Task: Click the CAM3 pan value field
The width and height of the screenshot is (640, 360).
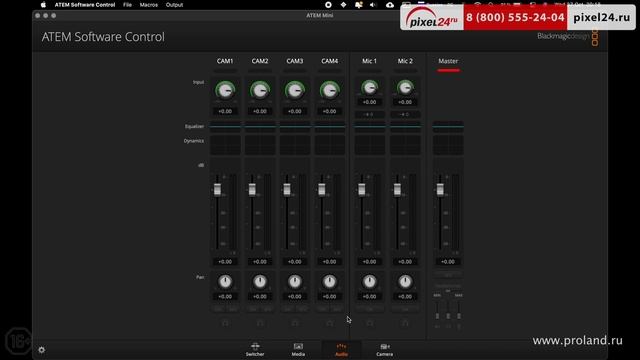Action: [295, 297]
